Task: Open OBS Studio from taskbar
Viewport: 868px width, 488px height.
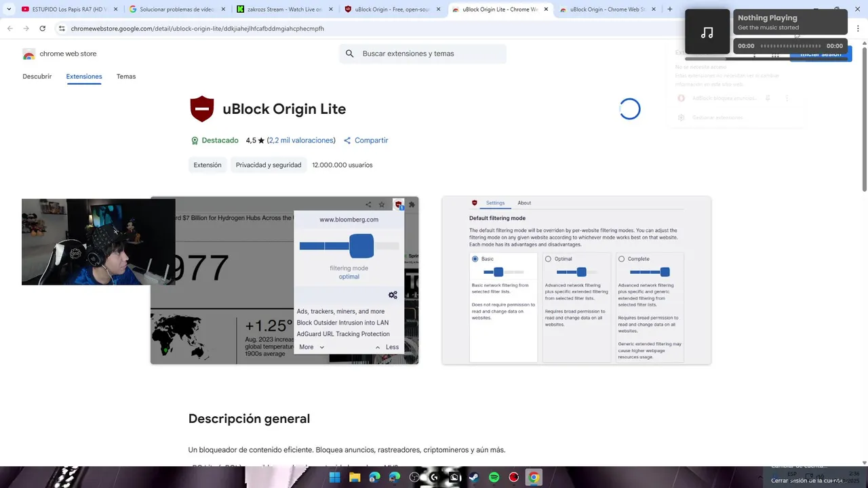Action: click(415, 478)
